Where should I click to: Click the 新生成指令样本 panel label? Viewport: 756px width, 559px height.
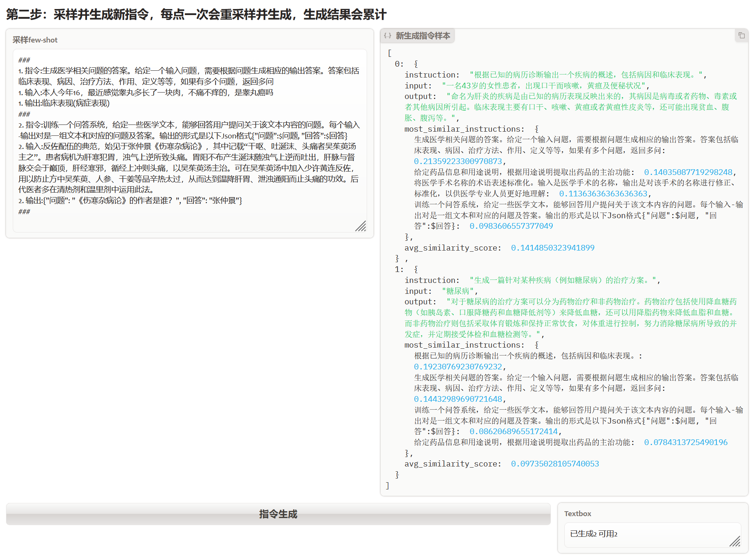pos(422,36)
